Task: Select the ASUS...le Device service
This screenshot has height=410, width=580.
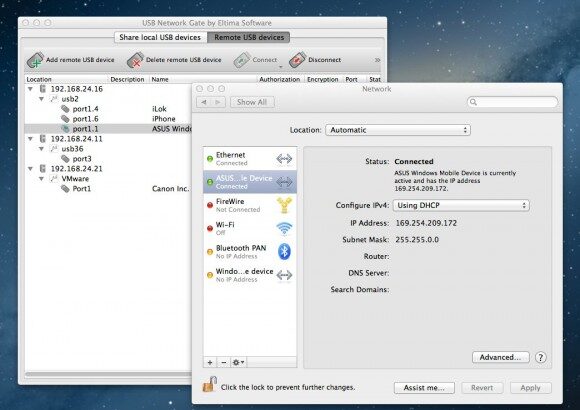Action: 250,182
